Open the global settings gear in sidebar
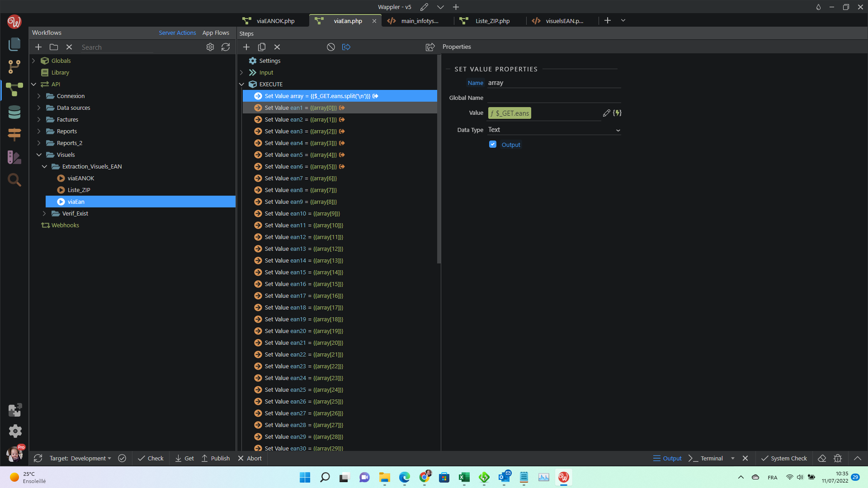 click(x=15, y=431)
